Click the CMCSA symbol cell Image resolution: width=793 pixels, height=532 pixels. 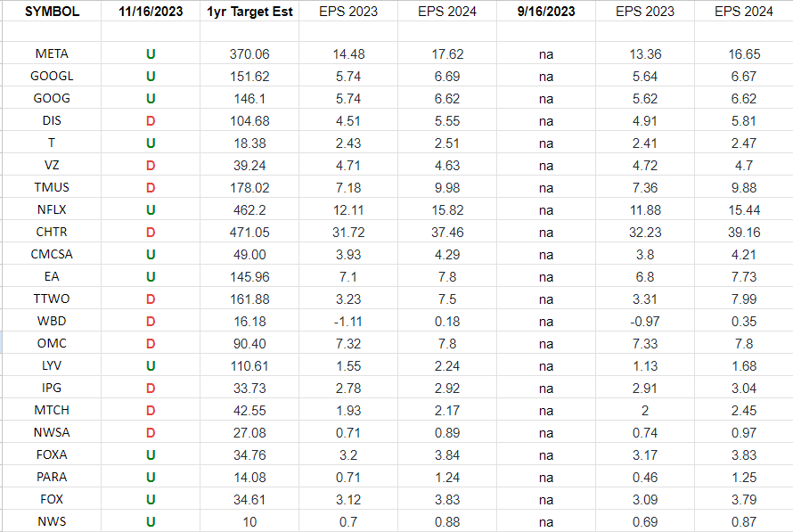[x=52, y=254]
